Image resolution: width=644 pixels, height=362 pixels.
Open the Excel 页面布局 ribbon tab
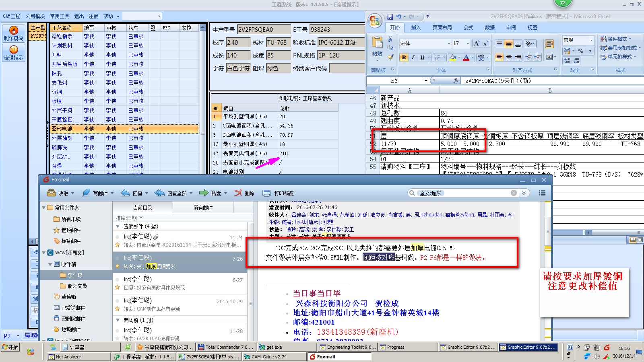442,28
